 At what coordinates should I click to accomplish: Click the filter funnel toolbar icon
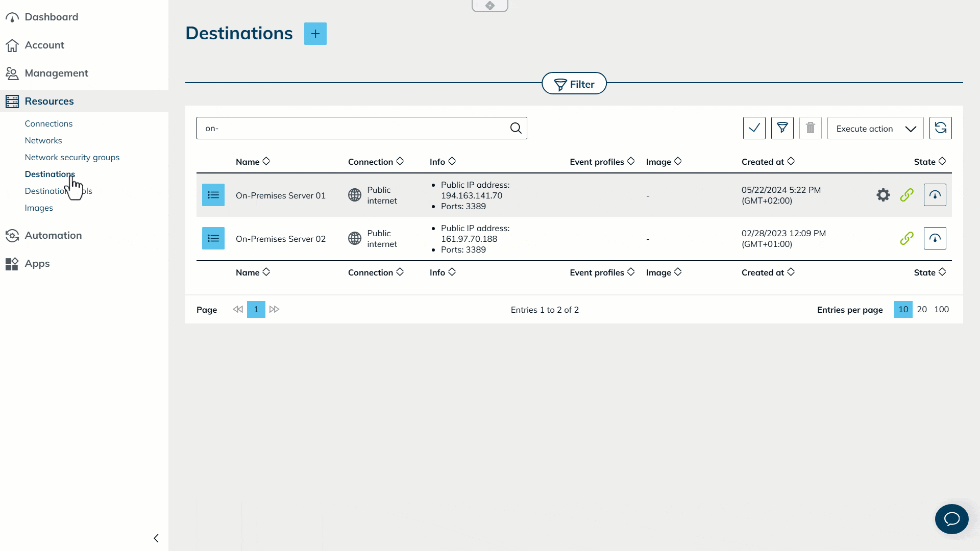[782, 128]
